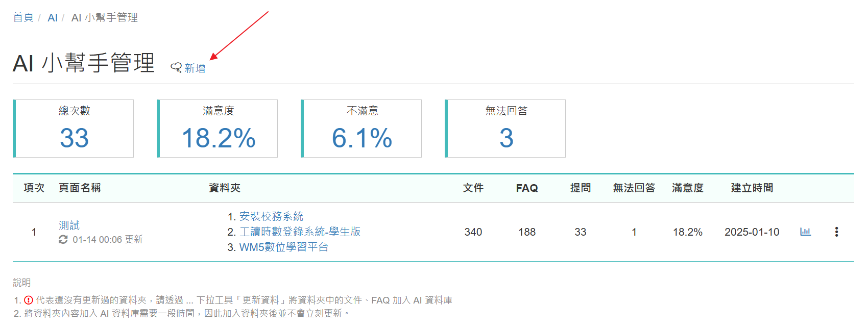This screenshot has width=868, height=329.
Task: Go to 首頁 in the breadcrumb
Action: pyautogui.click(x=23, y=17)
